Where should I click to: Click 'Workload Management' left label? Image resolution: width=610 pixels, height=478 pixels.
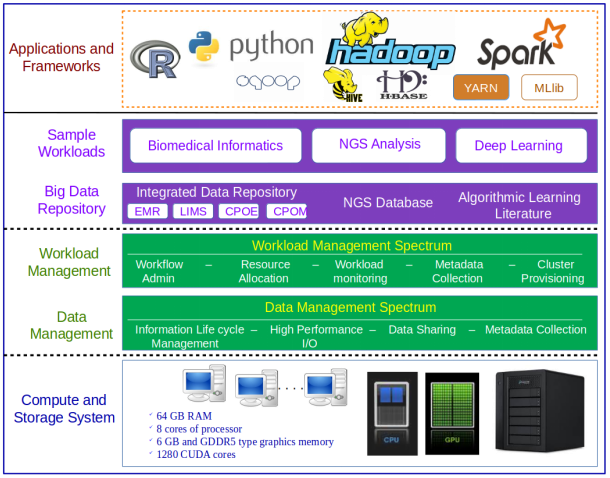pyautogui.click(x=69, y=262)
